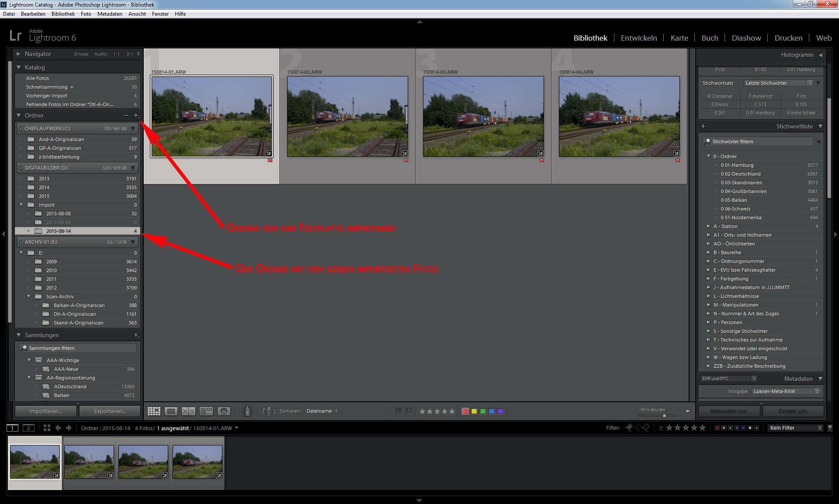Click the Exportieren button
839x504 pixels.
pyautogui.click(x=110, y=411)
